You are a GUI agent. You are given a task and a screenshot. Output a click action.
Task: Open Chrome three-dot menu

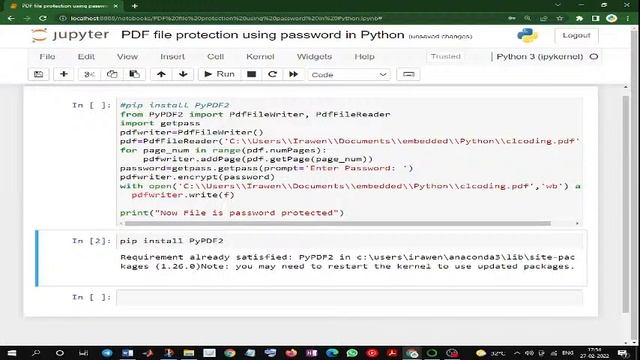[x=628, y=18]
